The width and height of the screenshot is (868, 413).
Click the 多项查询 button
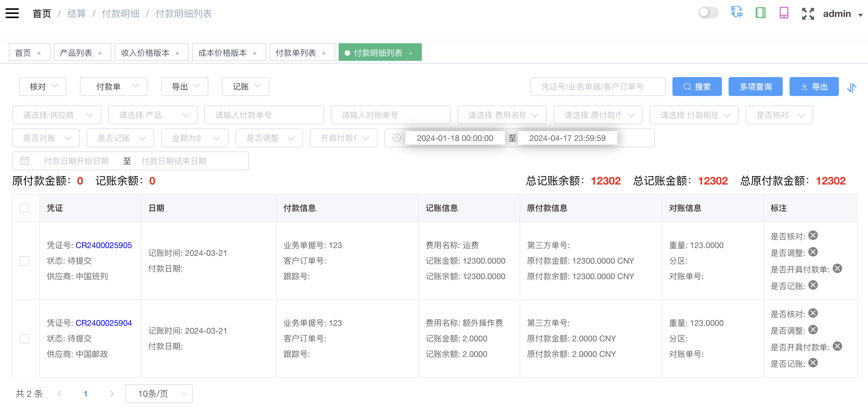[x=755, y=87]
